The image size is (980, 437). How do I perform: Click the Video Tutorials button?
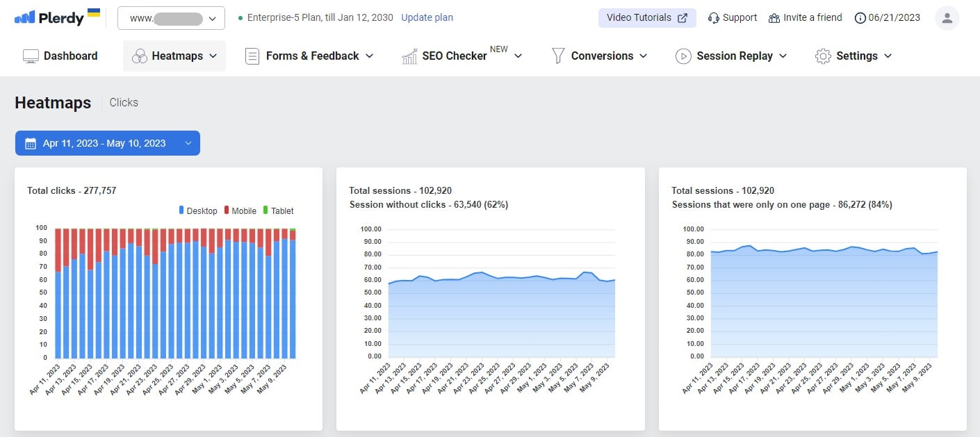click(x=647, y=18)
